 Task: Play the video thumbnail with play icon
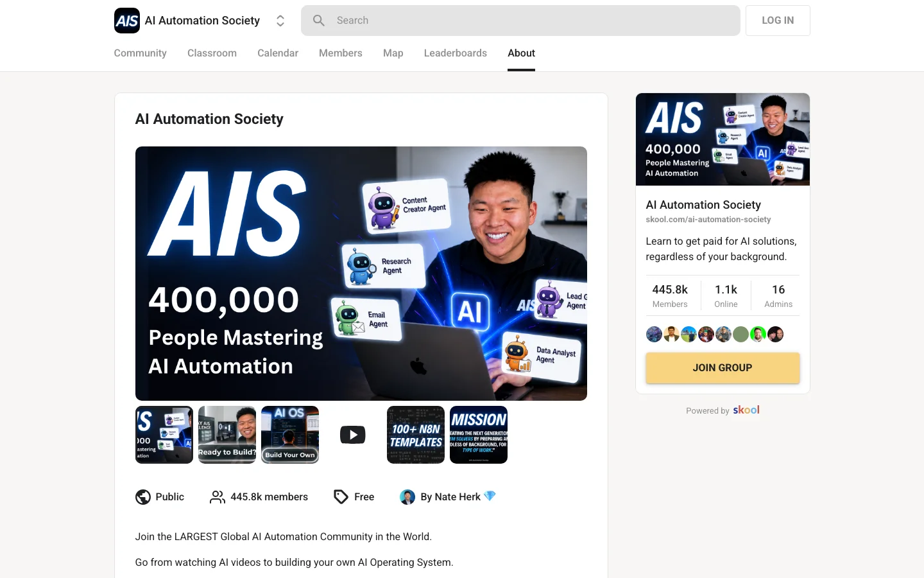click(x=353, y=435)
